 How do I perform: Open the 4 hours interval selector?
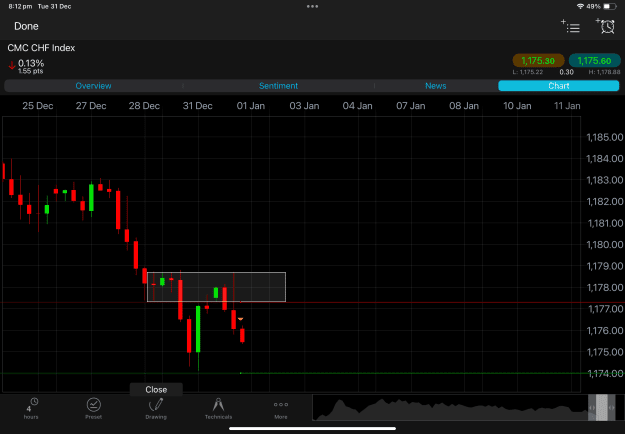click(x=31, y=408)
